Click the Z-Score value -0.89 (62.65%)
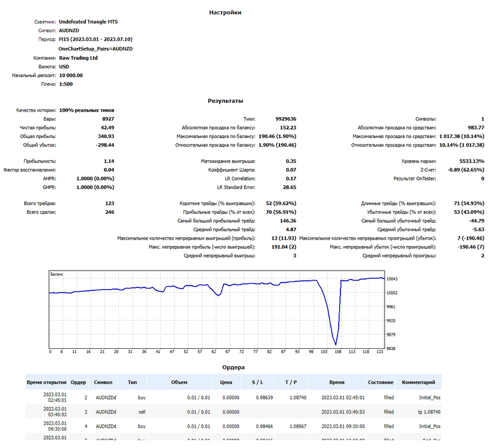 [x=466, y=170]
